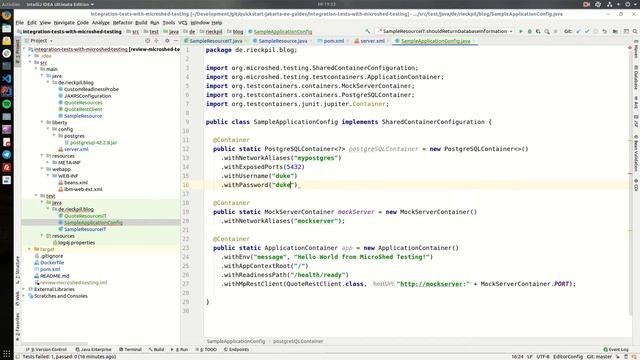Image resolution: width=640 pixels, height=360 pixels.
Task: Open Search Everywhere magnifier icon
Action: click(635, 31)
